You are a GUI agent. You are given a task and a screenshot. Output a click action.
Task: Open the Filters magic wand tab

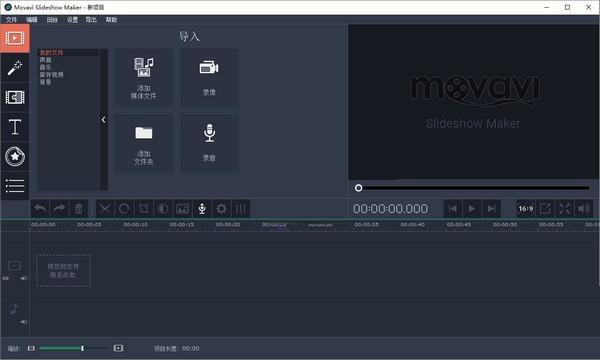tap(15, 68)
